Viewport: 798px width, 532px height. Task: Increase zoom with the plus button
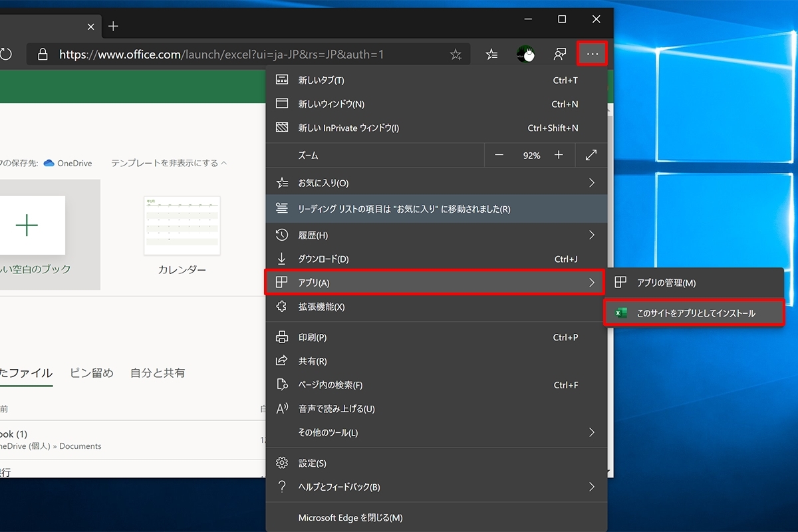(559, 155)
